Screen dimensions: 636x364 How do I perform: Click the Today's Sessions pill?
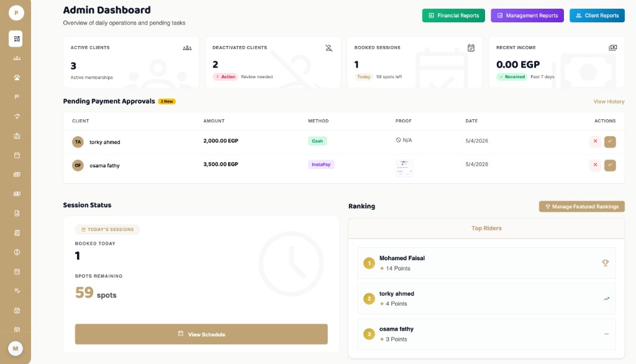[x=107, y=229]
